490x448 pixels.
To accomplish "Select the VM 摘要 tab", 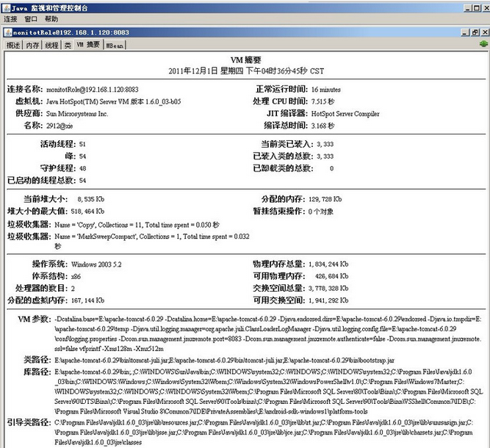I will coord(88,45).
